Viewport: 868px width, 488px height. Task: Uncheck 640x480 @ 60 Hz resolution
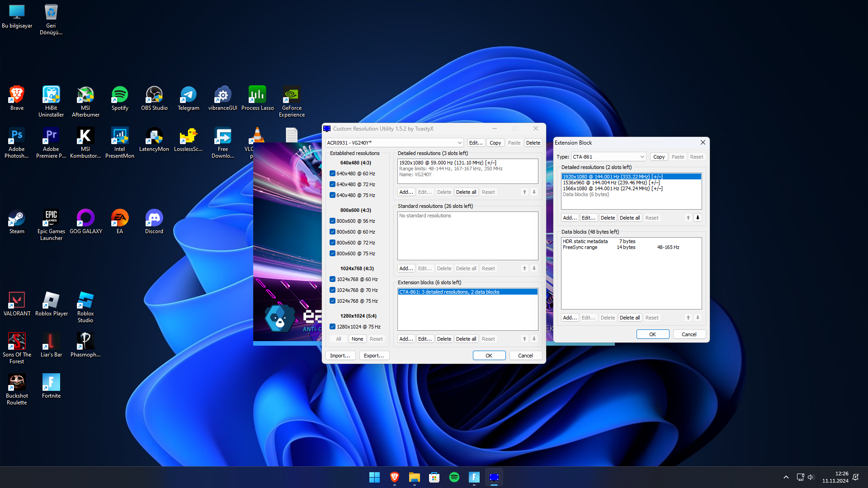[x=332, y=174]
